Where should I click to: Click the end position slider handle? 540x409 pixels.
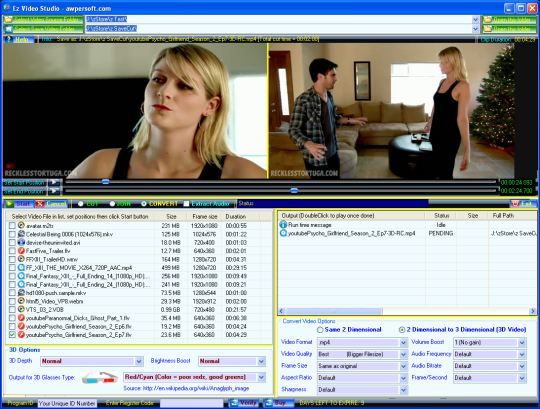tap(294, 190)
